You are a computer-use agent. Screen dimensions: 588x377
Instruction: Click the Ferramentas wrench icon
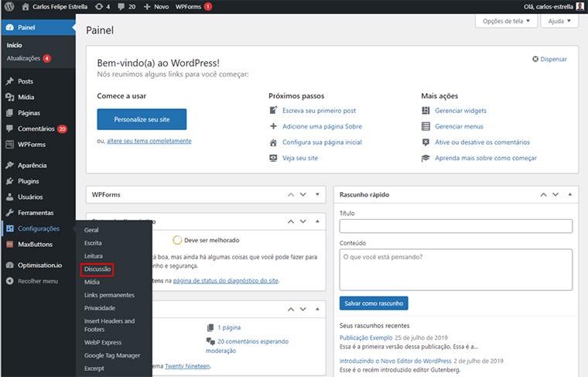[x=9, y=213]
